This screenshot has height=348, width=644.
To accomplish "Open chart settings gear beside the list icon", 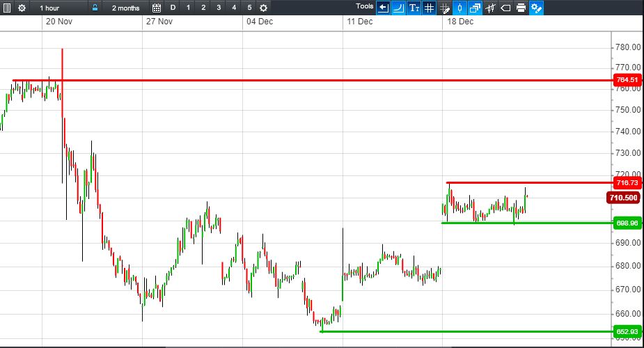I will [22, 8].
